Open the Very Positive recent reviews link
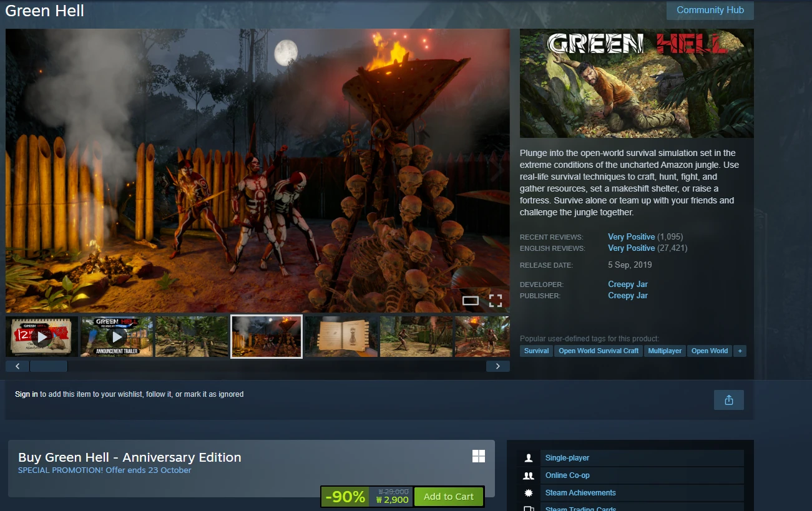 632,237
